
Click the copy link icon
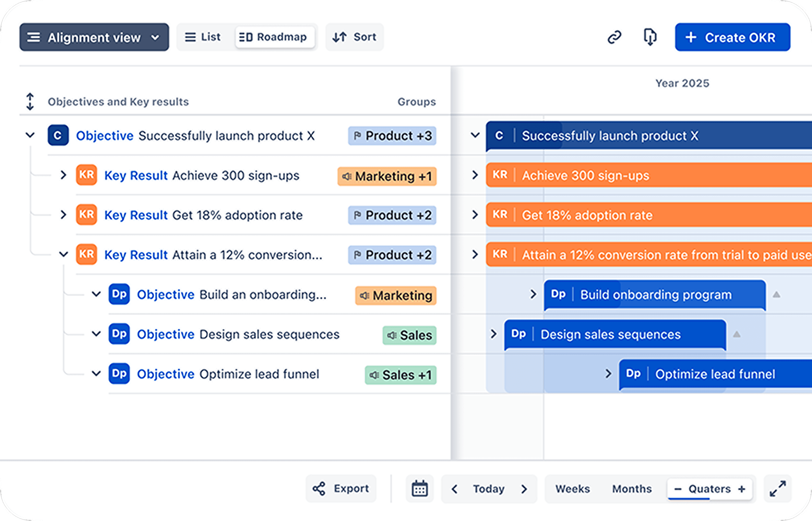614,37
